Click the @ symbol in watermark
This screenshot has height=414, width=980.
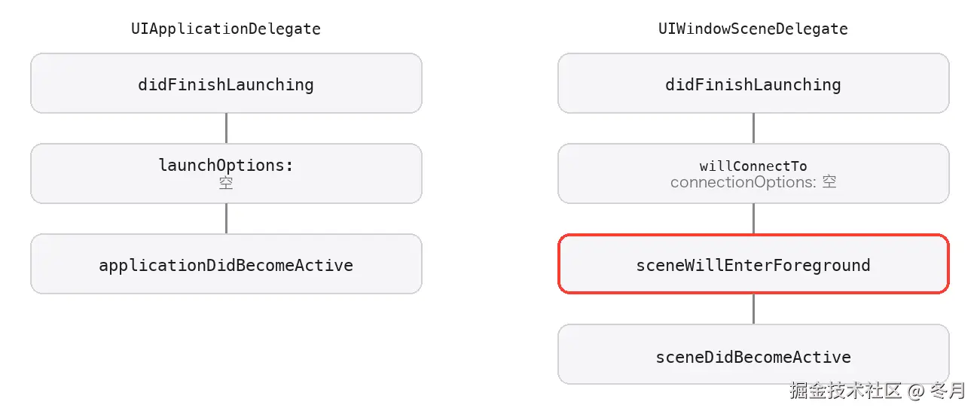point(916,391)
